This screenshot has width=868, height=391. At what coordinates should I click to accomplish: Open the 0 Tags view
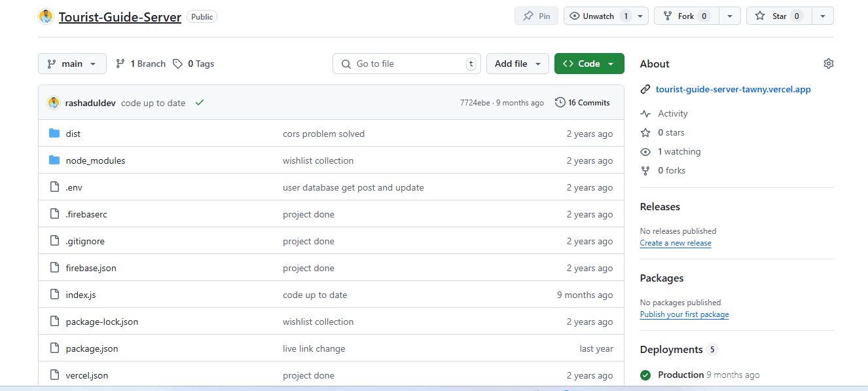(194, 64)
